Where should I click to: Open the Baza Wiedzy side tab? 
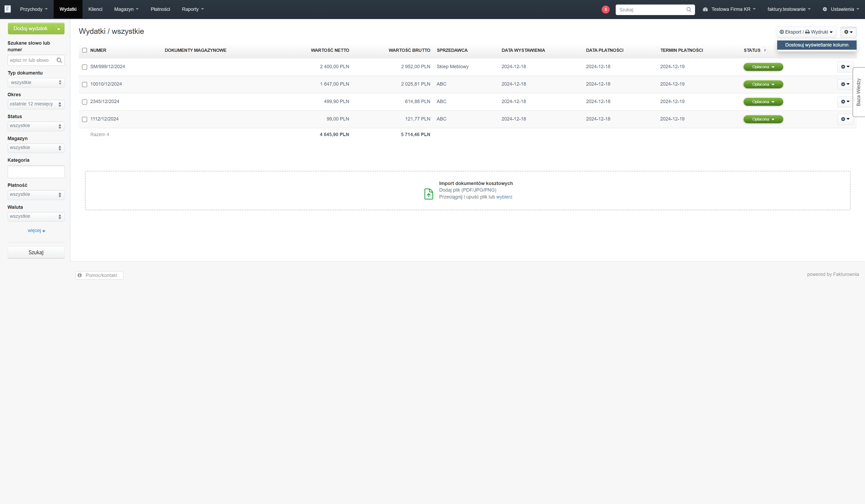859,92
